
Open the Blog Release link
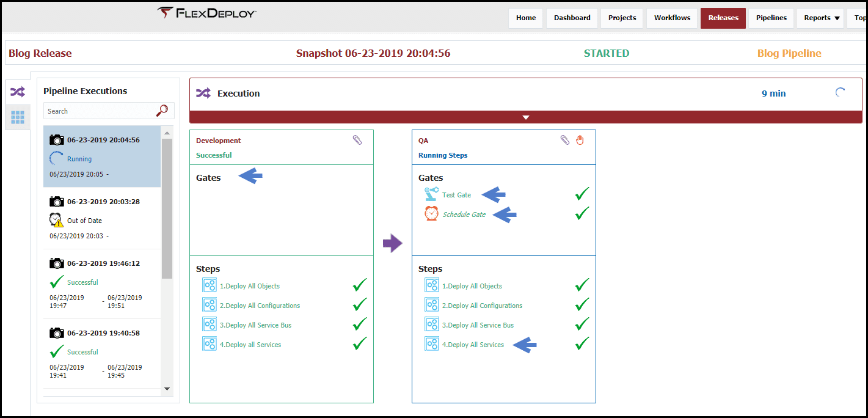40,53
